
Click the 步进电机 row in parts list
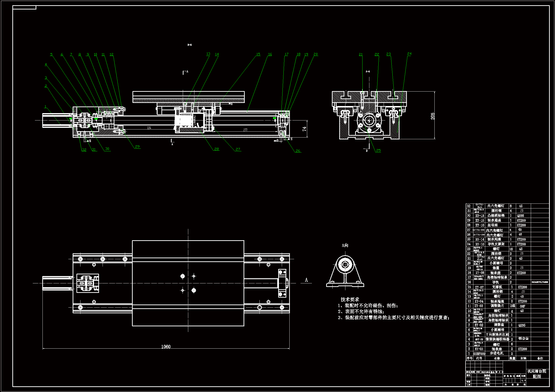pyautogui.click(x=497, y=353)
